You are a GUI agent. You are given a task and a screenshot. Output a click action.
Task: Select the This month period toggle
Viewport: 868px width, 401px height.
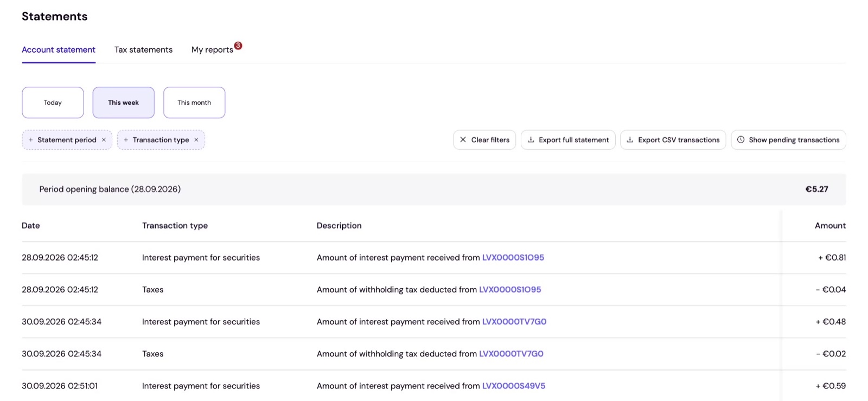pyautogui.click(x=194, y=103)
